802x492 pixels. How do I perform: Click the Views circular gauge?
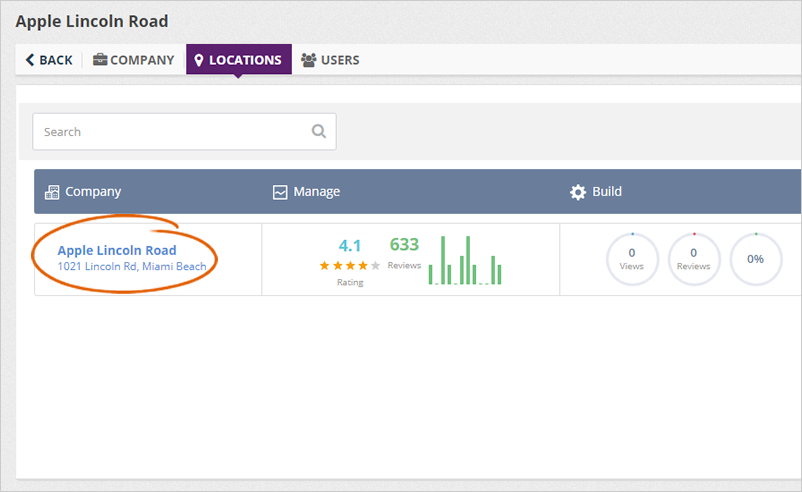[632, 259]
